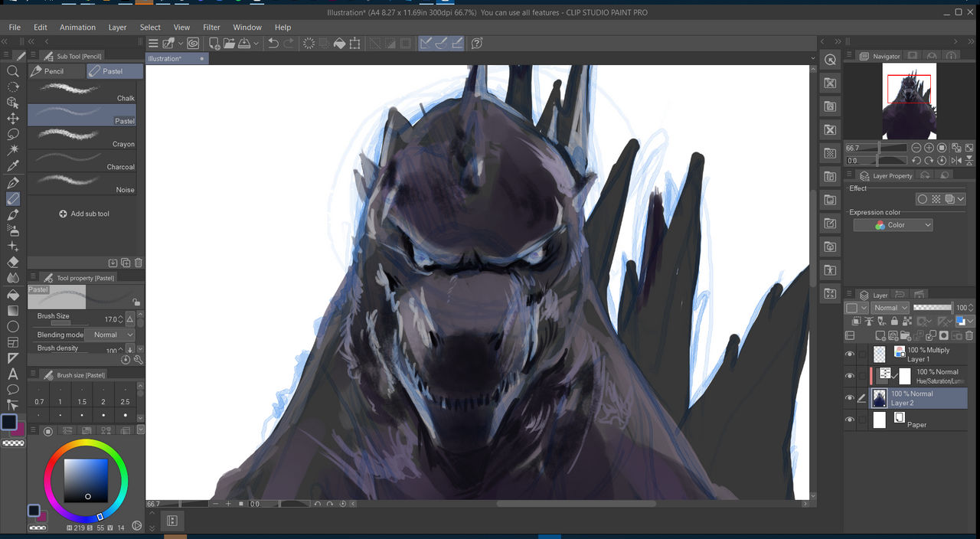Click the New canvas icon

tap(214, 44)
